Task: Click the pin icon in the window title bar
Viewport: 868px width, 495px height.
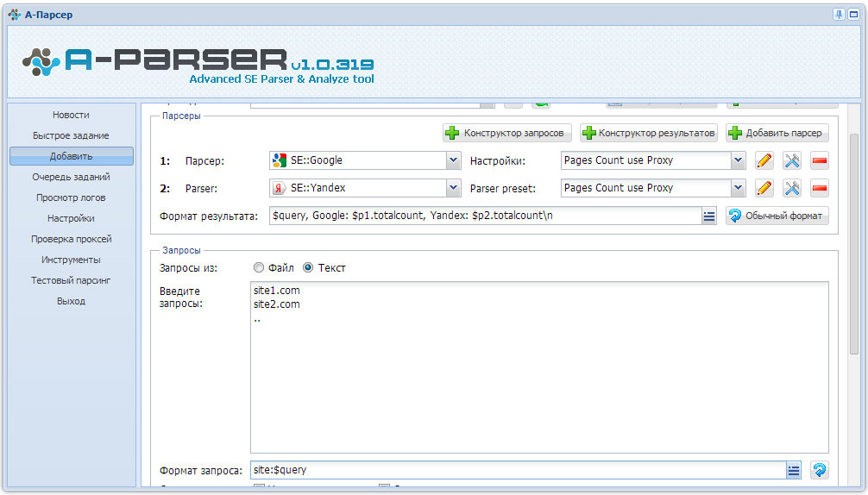Action: pyautogui.click(x=840, y=15)
